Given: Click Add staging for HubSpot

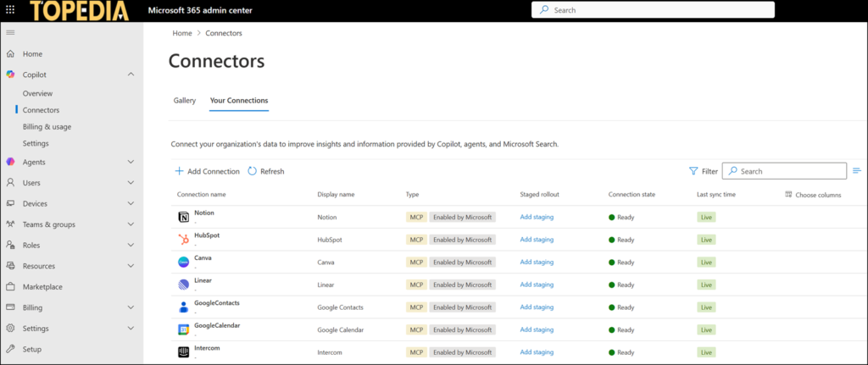Looking at the screenshot, I should [x=537, y=240].
